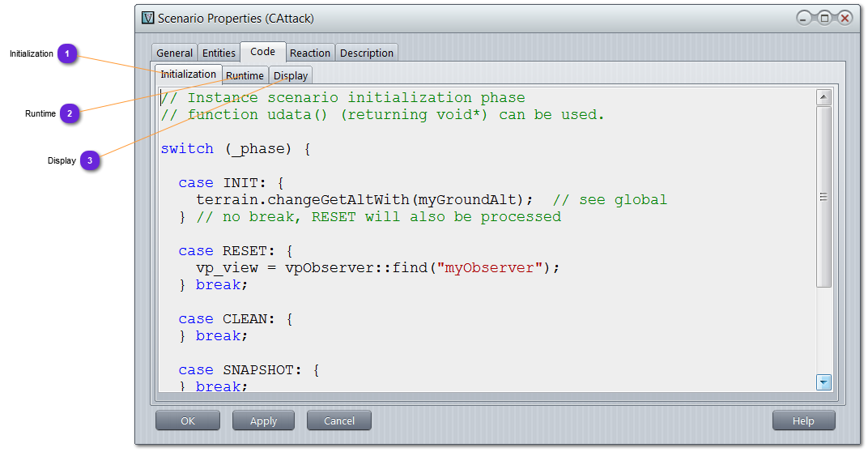Switch to the Display code sub-tab
868x452 pixels.
tap(291, 76)
